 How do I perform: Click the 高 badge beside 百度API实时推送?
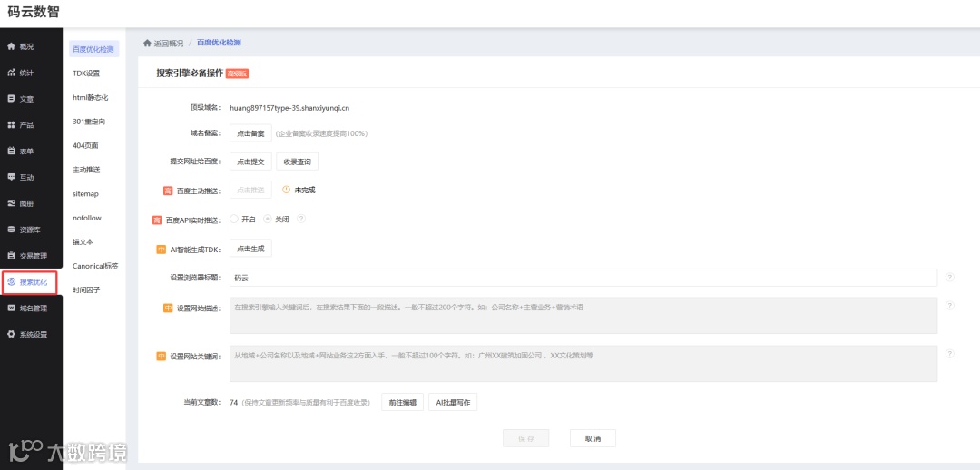[157, 220]
